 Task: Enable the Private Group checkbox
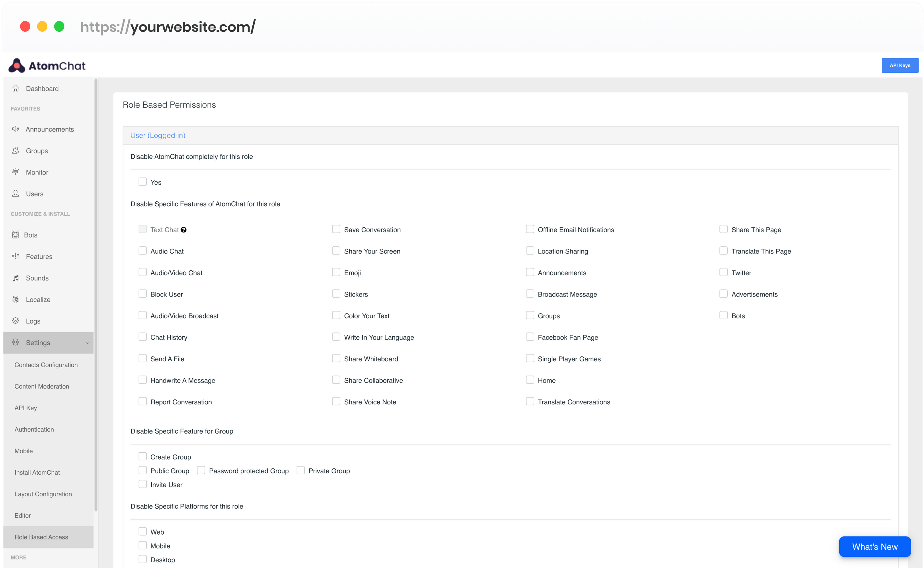click(301, 470)
